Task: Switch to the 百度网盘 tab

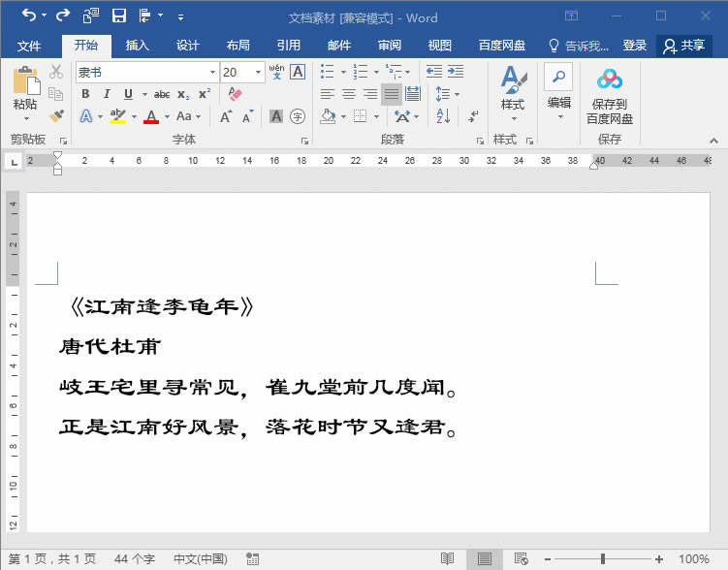Action: pyautogui.click(x=501, y=45)
